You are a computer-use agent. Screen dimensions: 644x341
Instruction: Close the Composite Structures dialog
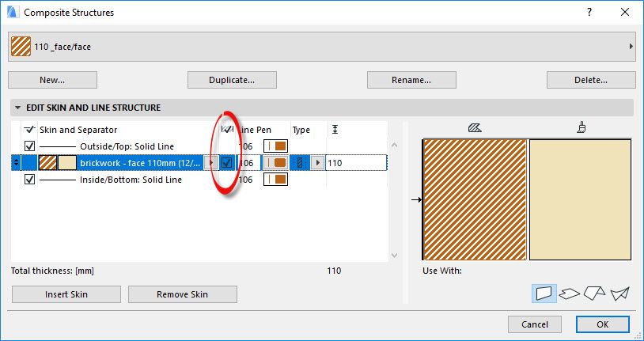pyautogui.click(x=625, y=13)
